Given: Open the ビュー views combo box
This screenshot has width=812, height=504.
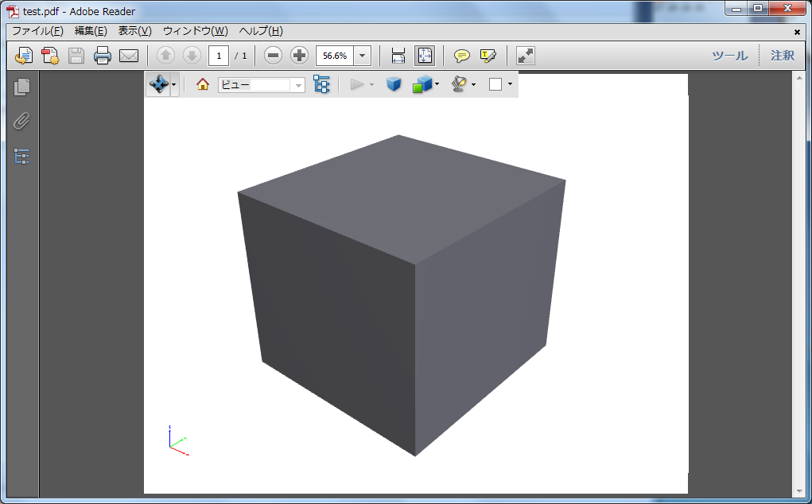Looking at the screenshot, I should (262, 85).
